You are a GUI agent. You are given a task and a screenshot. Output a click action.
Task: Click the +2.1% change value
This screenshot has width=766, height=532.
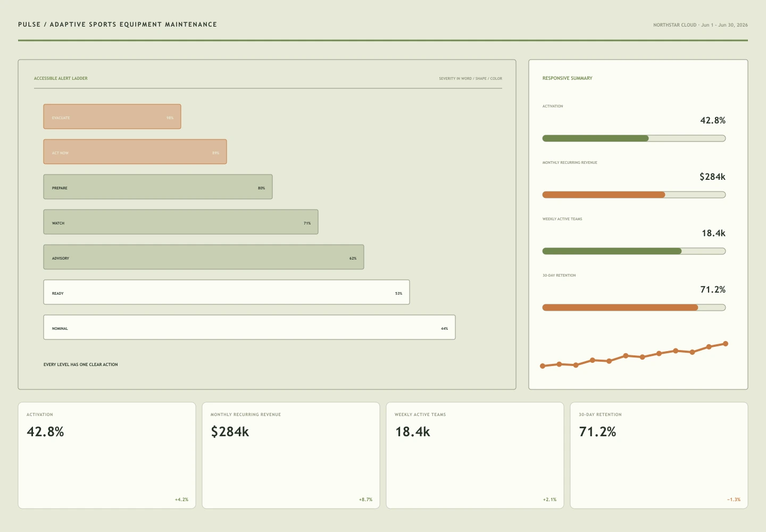[x=549, y=500]
